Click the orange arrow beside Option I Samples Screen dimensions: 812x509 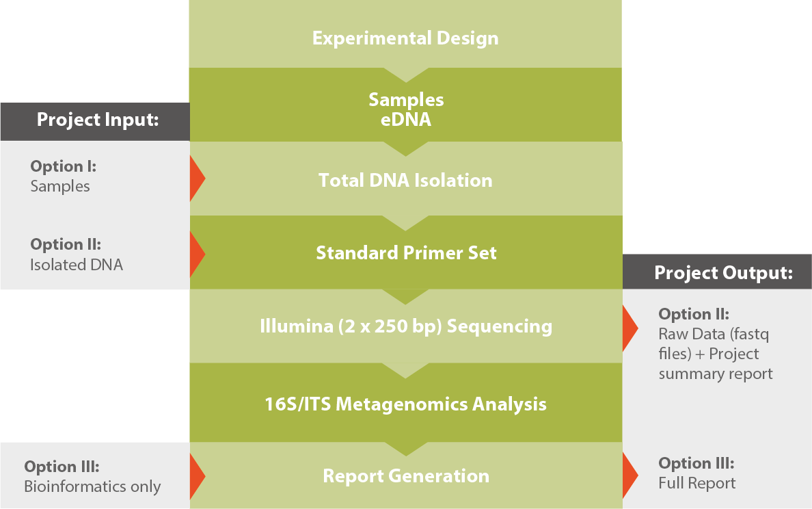[198, 179]
